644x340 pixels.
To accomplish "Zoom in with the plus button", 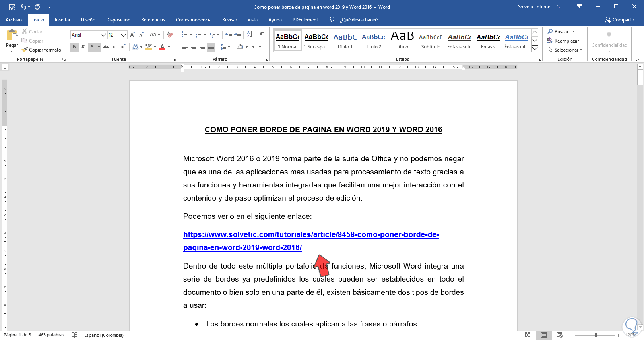I will [618, 335].
